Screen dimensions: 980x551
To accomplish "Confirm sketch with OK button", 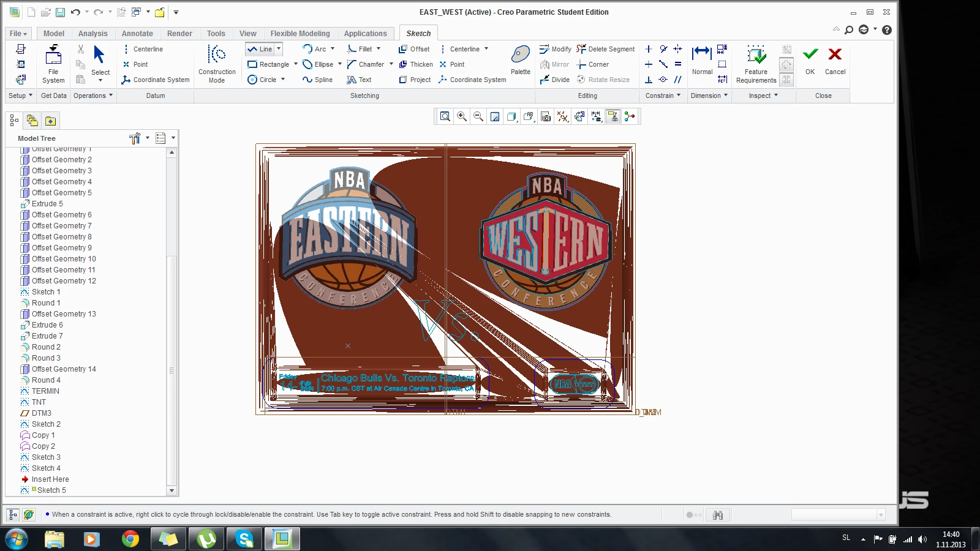I will point(810,61).
